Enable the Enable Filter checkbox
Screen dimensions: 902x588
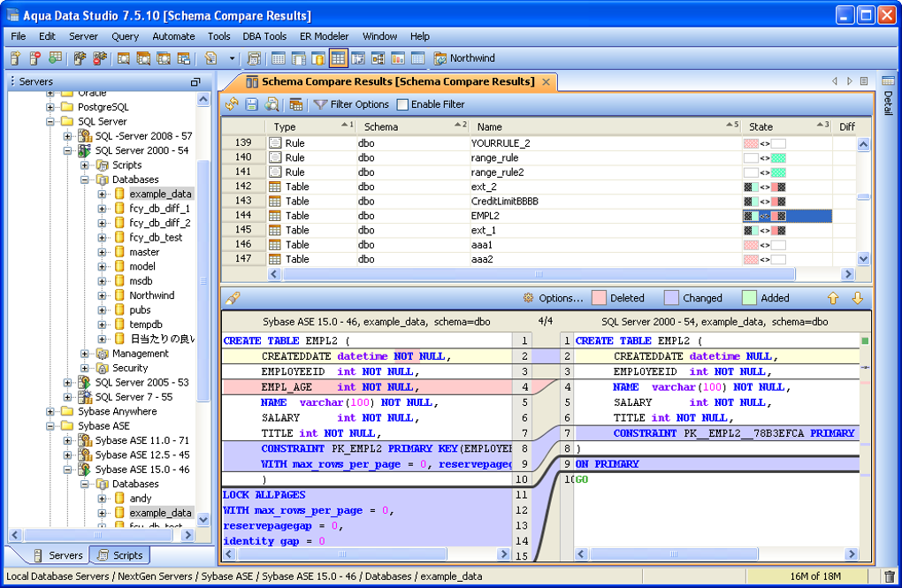tap(403, 104)
